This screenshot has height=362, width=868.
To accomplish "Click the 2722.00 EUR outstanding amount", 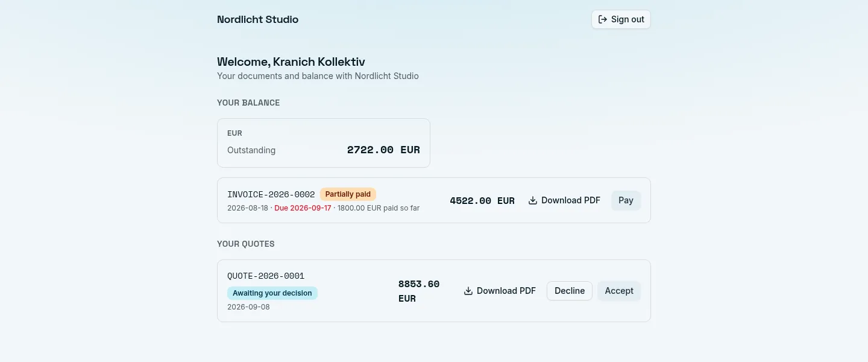I will [383, 150].
